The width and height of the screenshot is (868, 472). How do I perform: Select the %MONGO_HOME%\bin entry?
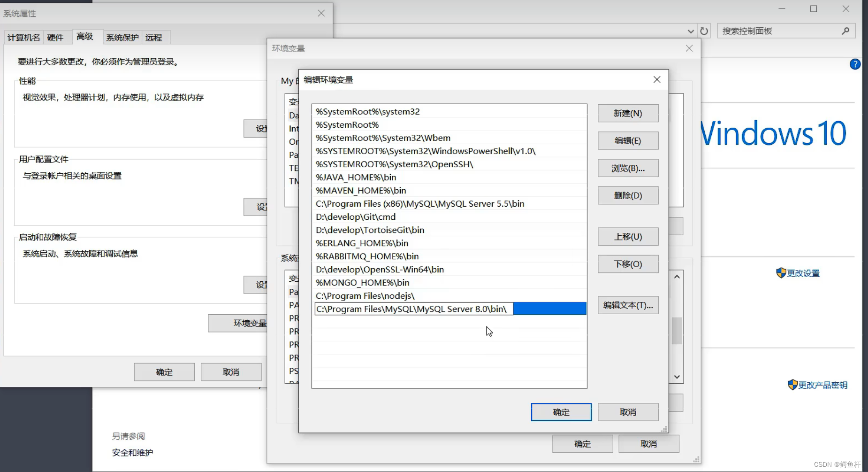[449, 282]
